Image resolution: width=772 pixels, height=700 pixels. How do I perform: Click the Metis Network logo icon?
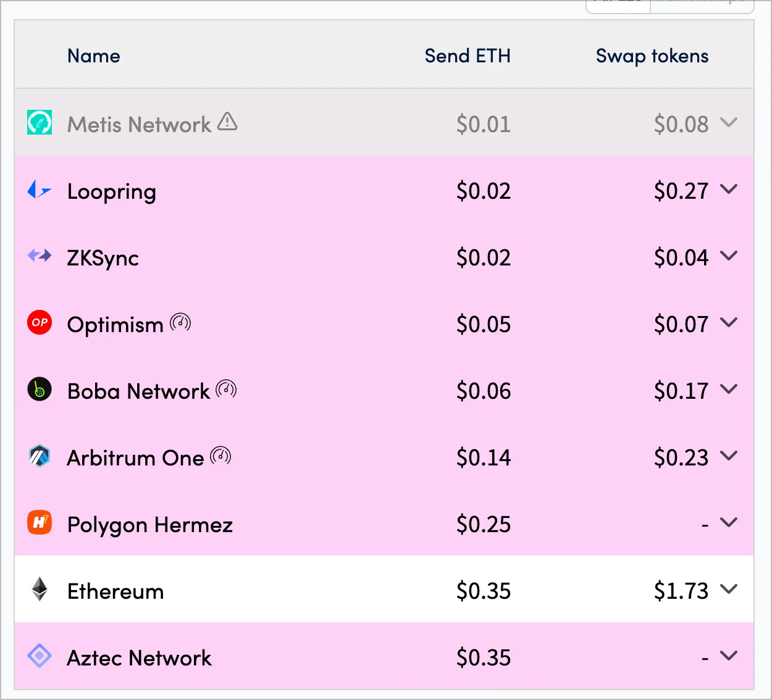click(40, 122)
